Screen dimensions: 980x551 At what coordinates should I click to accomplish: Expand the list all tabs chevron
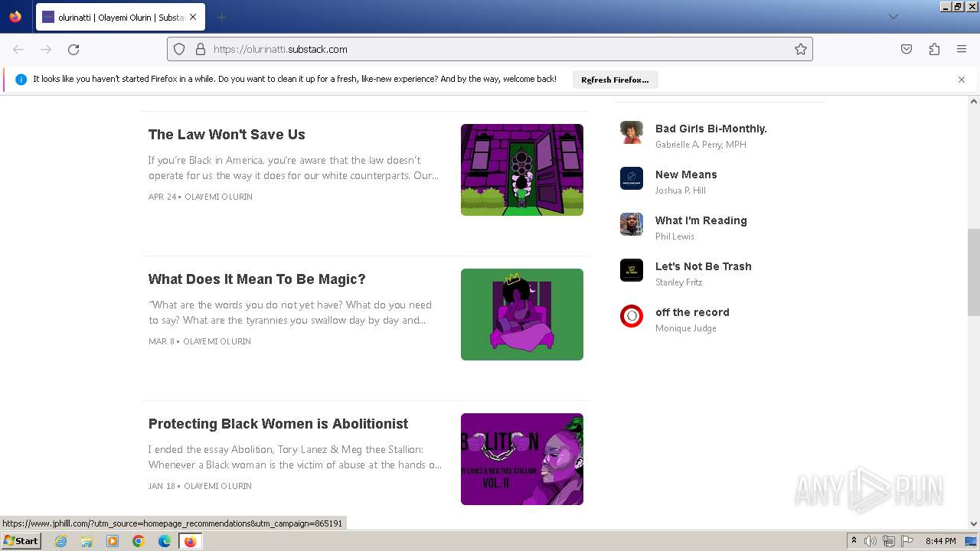pos(893,17)
